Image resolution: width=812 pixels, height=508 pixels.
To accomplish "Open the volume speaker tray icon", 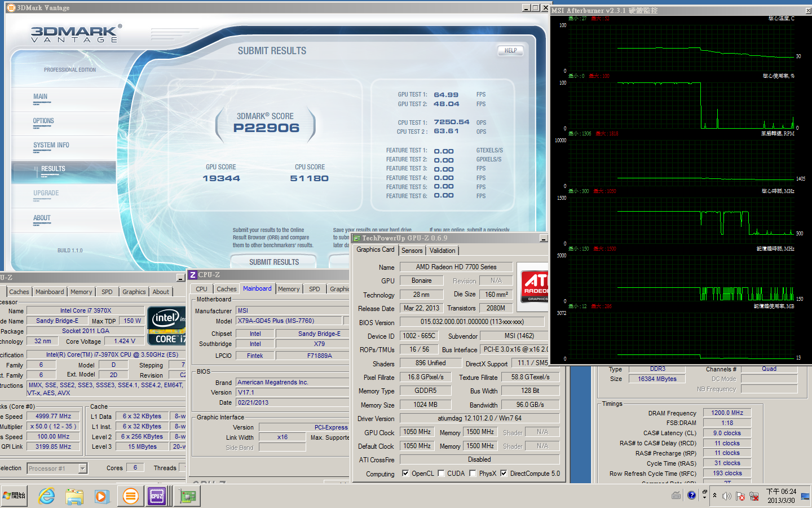I will coord(727,496).
